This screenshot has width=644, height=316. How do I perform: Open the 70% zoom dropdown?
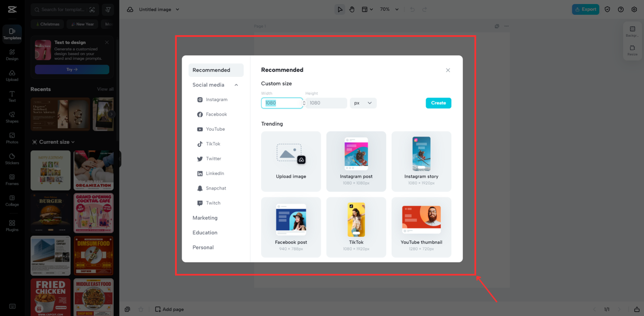pos(389,10)
